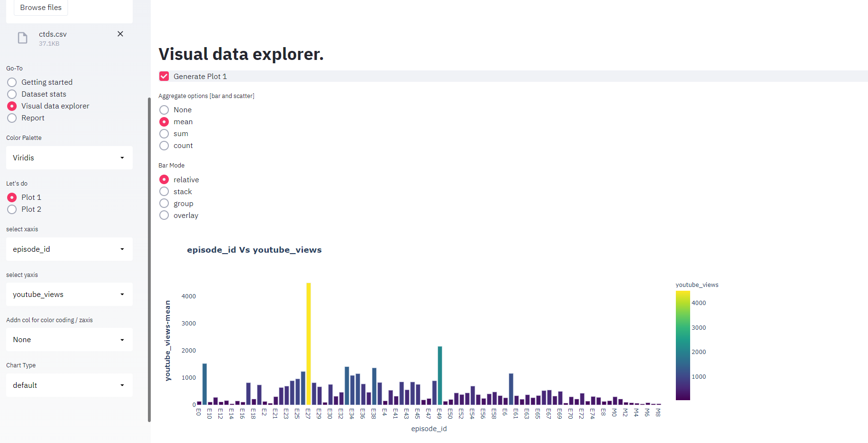Choose the sum aggregate option
Image resolution: width=868 pixels, height=443 pixels.
point(164,134)
